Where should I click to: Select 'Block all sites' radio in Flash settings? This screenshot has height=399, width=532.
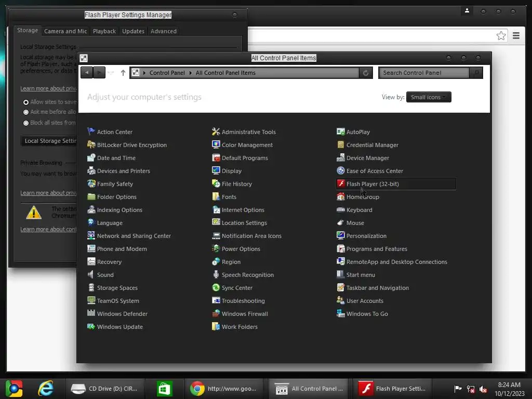click(x=26, y=123)
